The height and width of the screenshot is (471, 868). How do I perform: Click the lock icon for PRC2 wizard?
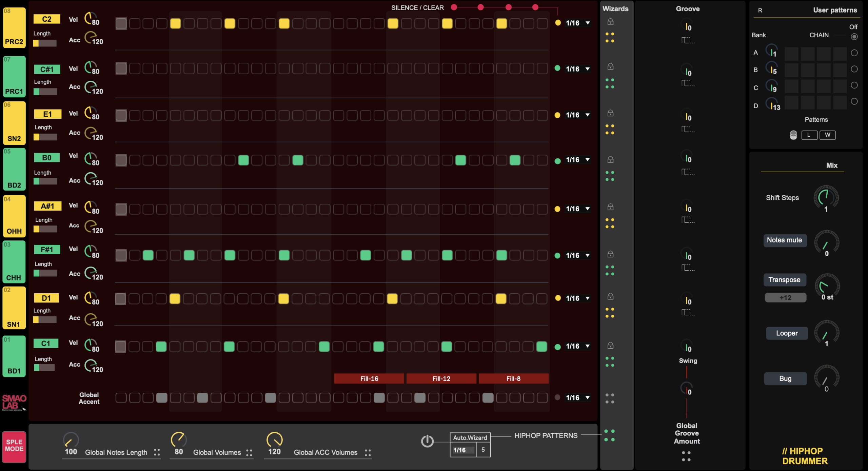click(610, 22)
